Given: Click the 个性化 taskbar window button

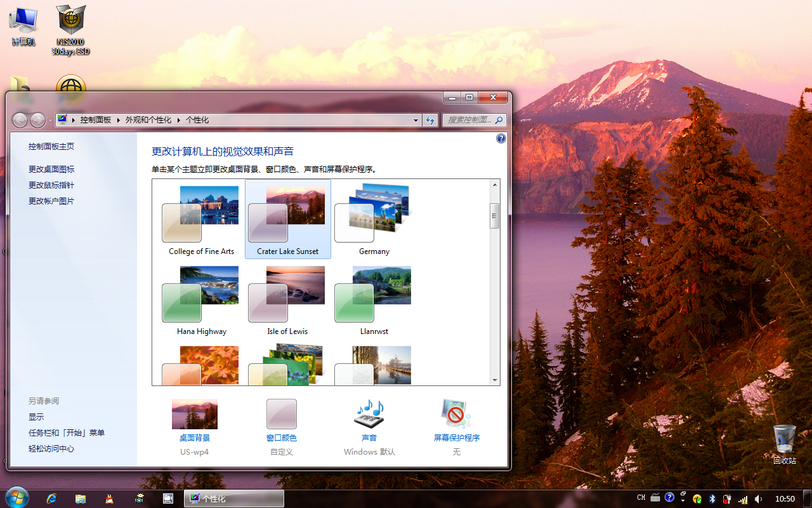Looking at the screenshot, I should tap(234, 498).
